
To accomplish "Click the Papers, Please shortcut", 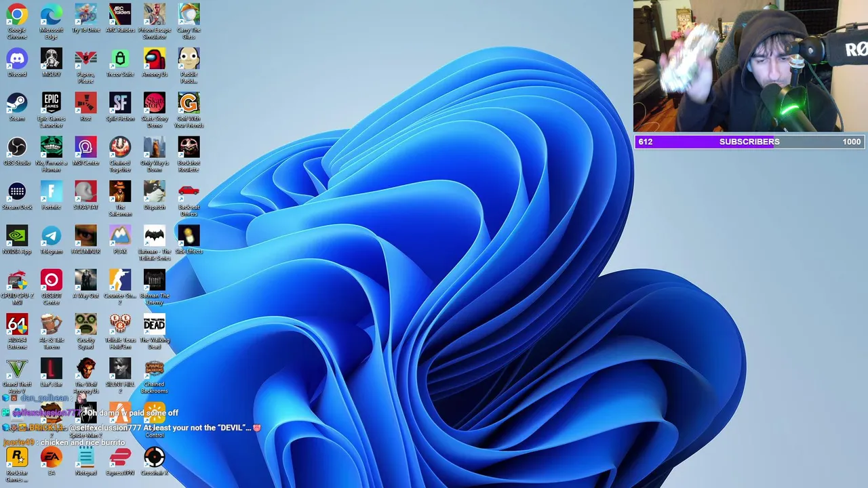I will [x=85, y=66].
